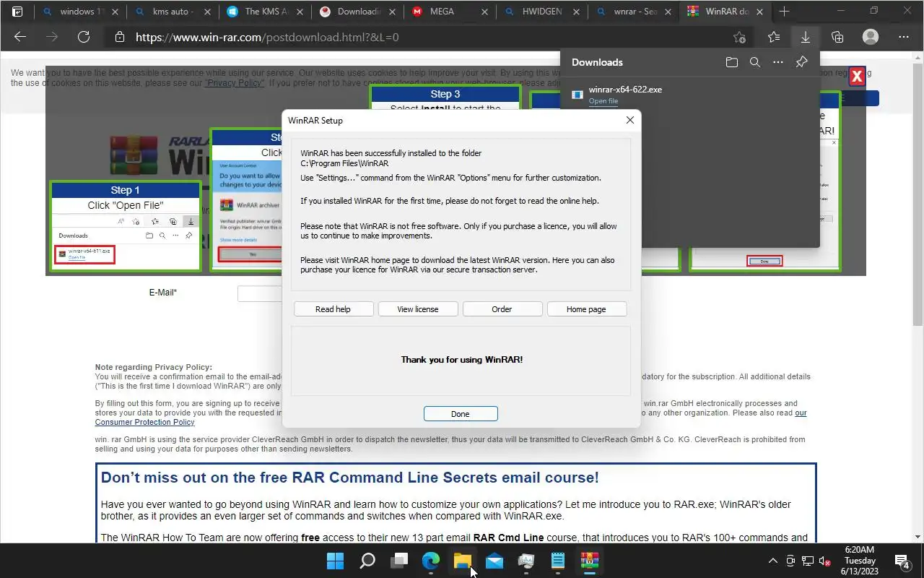Switch to The KMS Au tab

pos(264,12)
